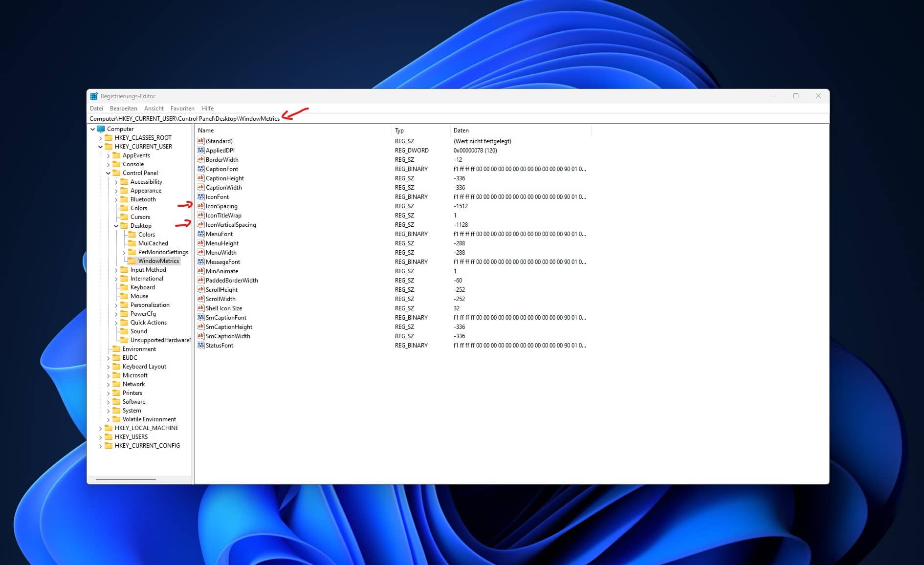Select the SmCaptionWidth value name
924x565 pixels.
[228, 336]
